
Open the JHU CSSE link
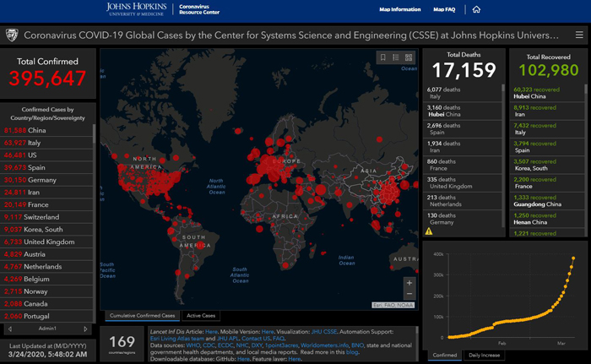(324, 332)
